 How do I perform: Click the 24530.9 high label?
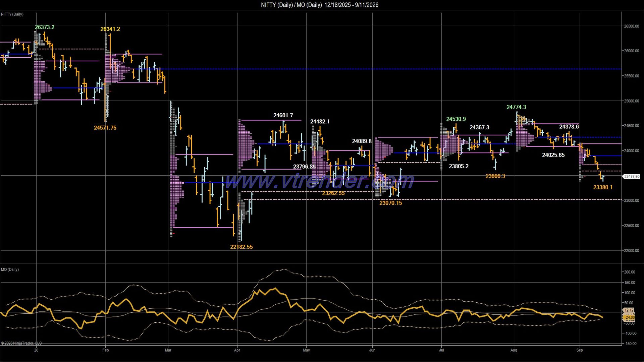(456, 119)
